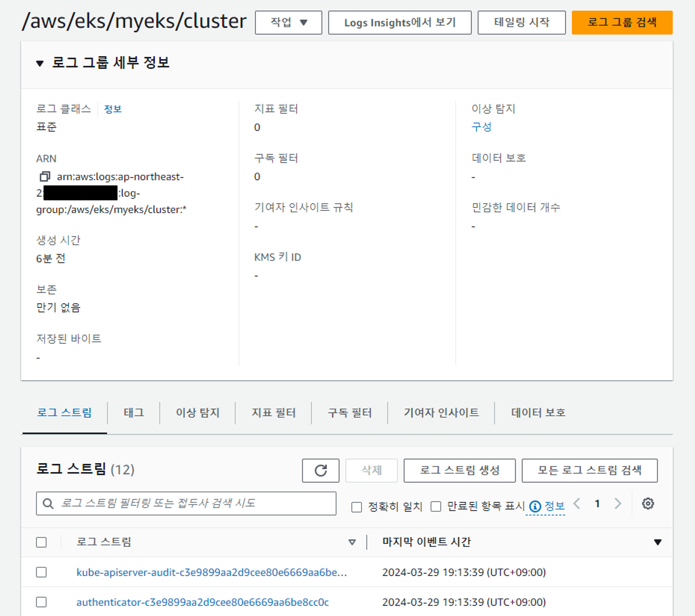The image size is (695, 616).
Task: Click the 테일링 시작 button
Action: (521, 23)
